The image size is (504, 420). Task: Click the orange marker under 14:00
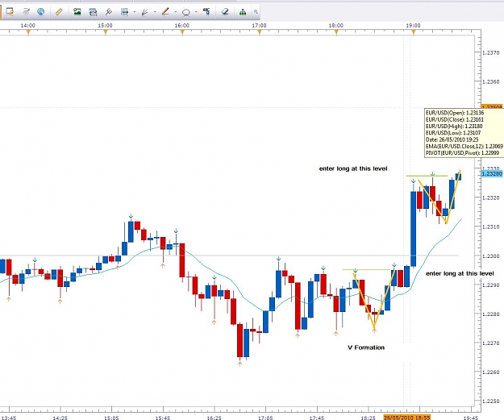(28, 31)
